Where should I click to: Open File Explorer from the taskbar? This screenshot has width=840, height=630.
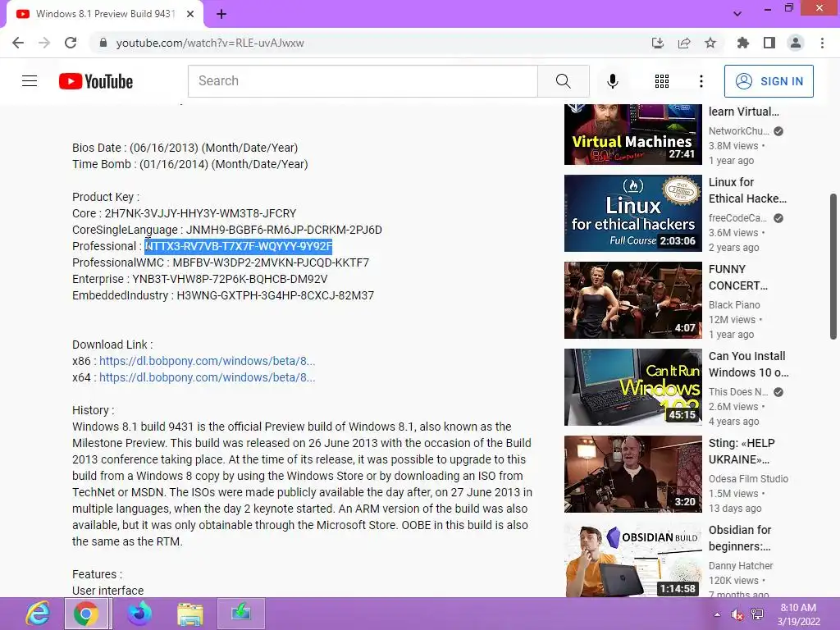click(190, 614)
